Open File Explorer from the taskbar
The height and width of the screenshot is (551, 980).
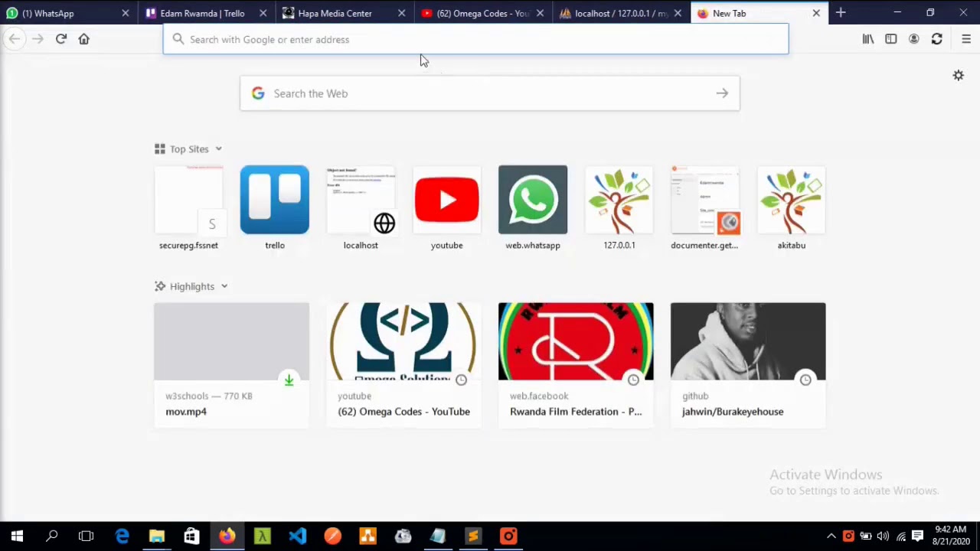pyautogui.click(x=157, y=536)
